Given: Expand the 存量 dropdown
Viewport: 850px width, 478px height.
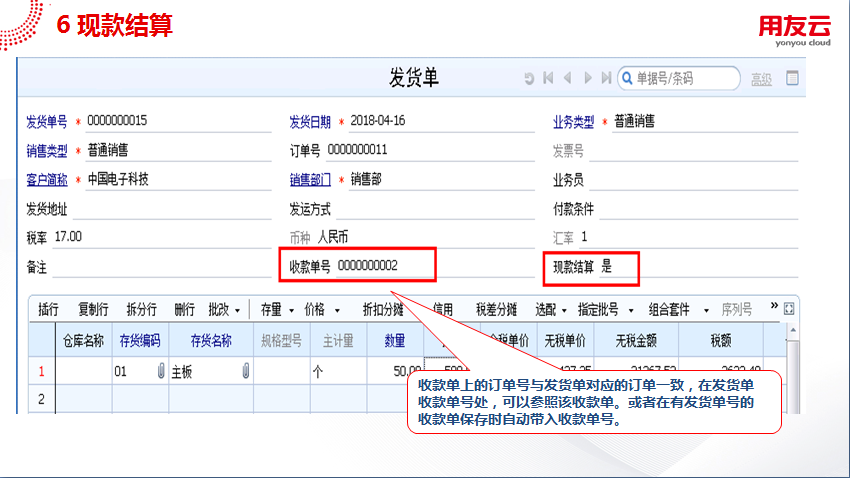Looking at the screenshot, I should click(276, 309).
